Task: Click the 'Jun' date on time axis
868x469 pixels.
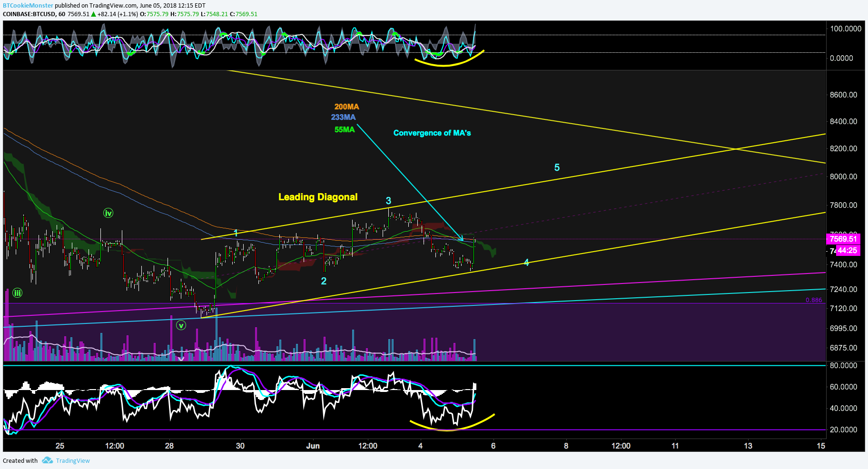Action: tap(313, 446)
